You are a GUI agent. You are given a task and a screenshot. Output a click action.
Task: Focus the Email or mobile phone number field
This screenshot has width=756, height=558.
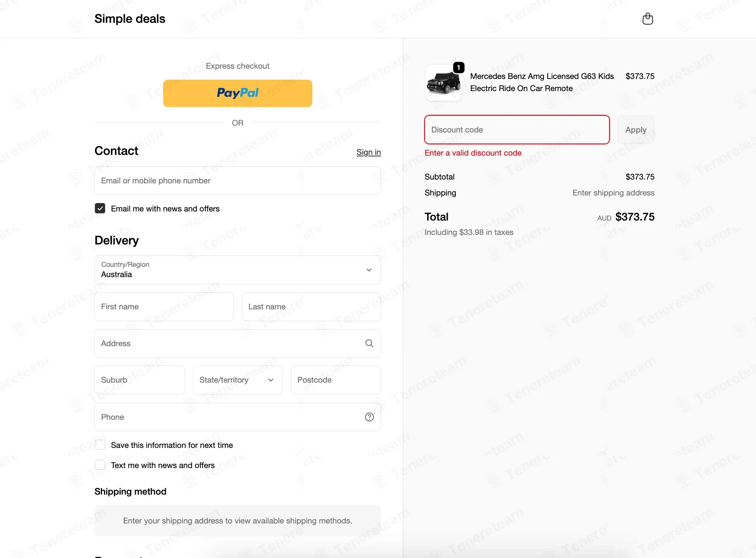click(238, 181)
